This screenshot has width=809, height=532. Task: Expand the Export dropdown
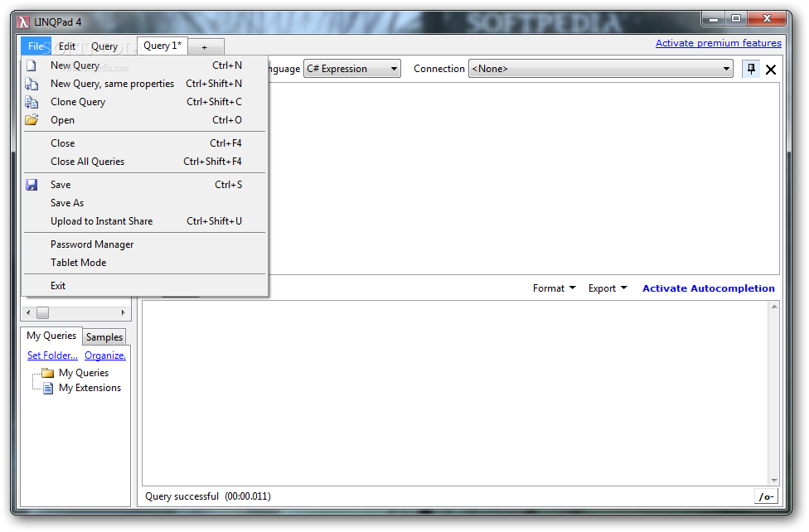point(608,288)
